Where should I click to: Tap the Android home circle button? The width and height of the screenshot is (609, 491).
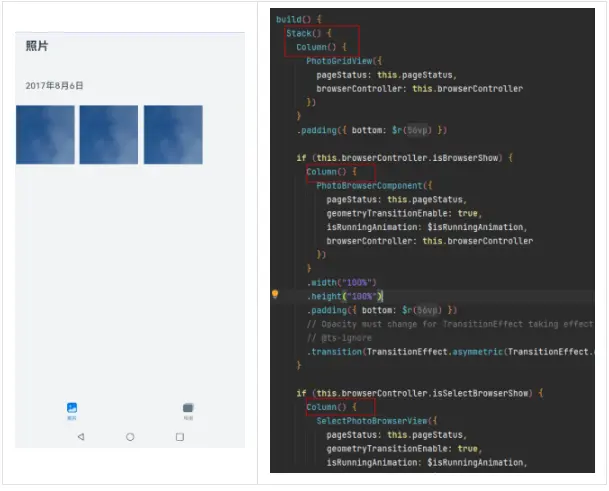(x=130, y=437)
